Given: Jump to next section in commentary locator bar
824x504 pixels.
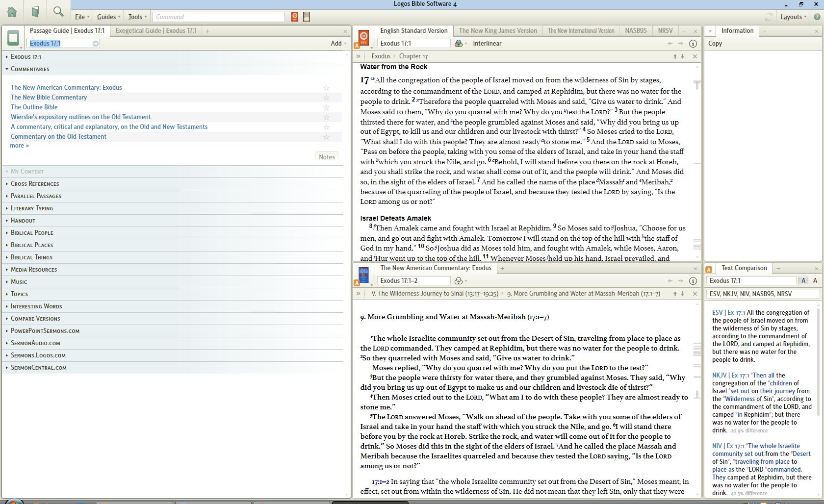Looking at the screenshot, I should click(x=682, y=294).
